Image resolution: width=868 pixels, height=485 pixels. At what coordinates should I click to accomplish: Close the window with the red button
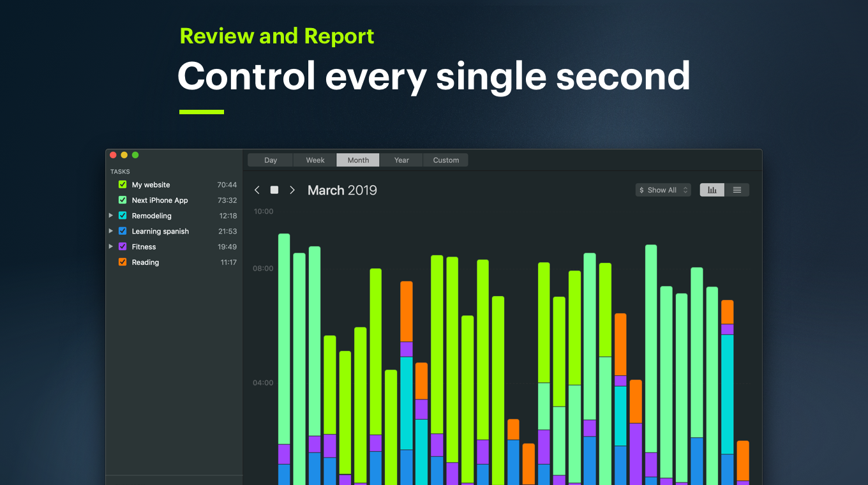click(x=113, y=155)
